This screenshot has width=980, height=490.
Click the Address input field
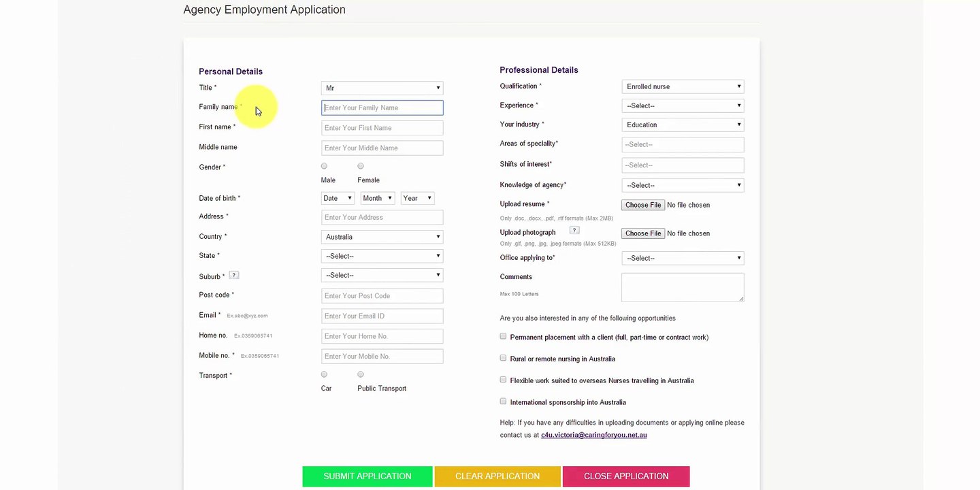[382, 217]
